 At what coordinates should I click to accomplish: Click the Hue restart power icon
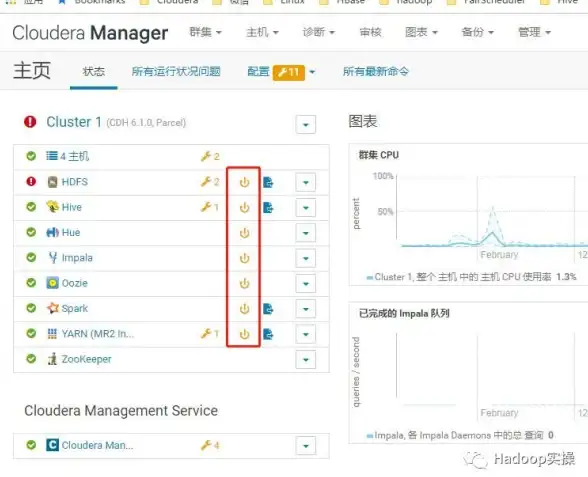[244, 233]
